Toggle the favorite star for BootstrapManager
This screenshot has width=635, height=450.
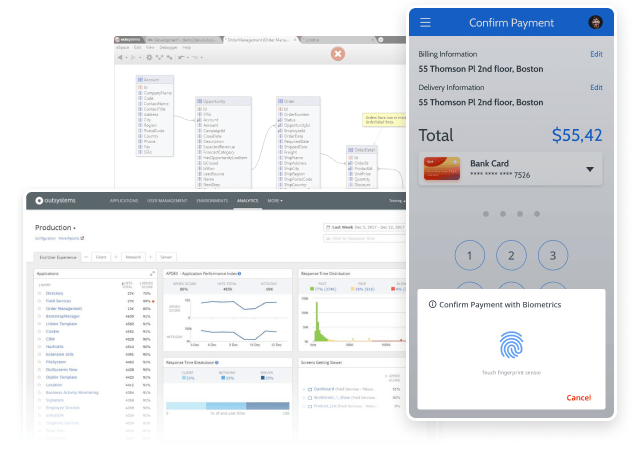point(39,316)
